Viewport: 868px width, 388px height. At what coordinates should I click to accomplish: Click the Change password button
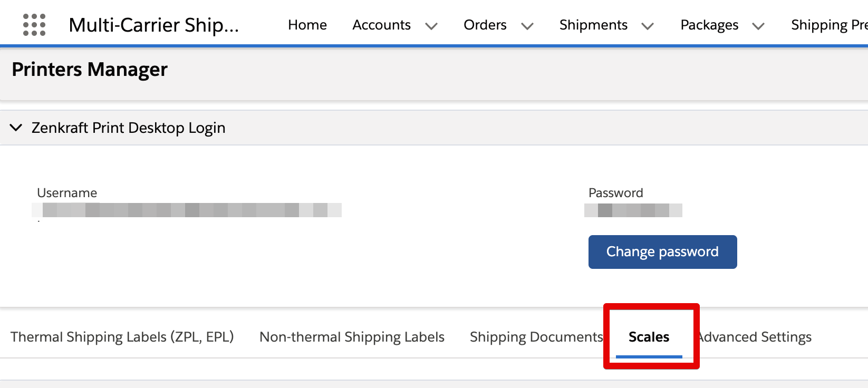(662, 252)
